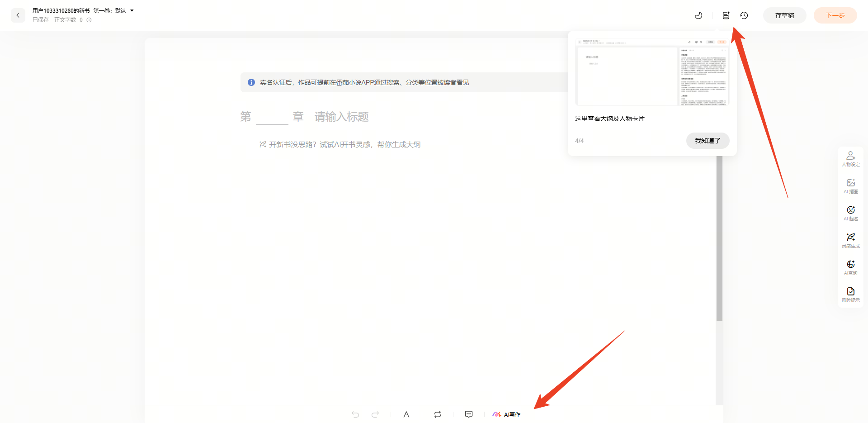Click the 正文字数 word count label
This screenshot has height=423, width=868.
[65, 20]
